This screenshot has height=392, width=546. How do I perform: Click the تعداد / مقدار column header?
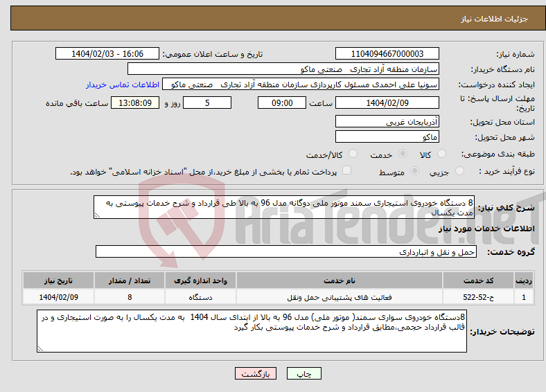click(x=130, y=280)
